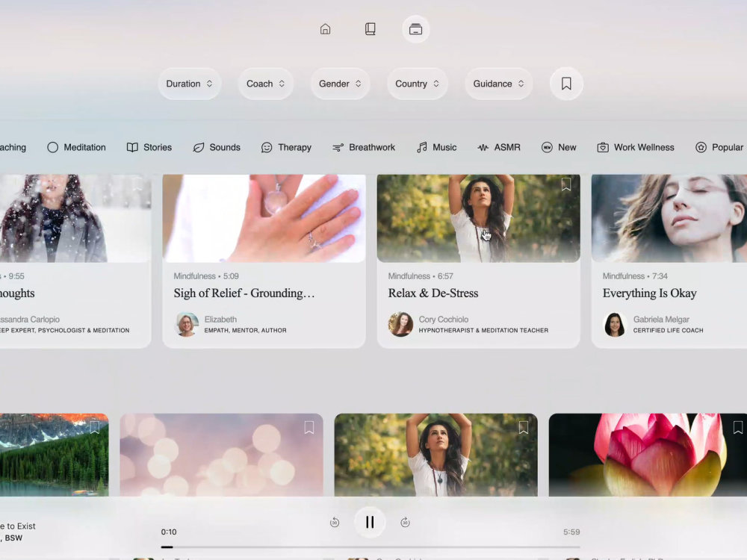This screenshot has height=560, width=747.
Task: Open Elizabeth coach name
Action: point(220,320)
